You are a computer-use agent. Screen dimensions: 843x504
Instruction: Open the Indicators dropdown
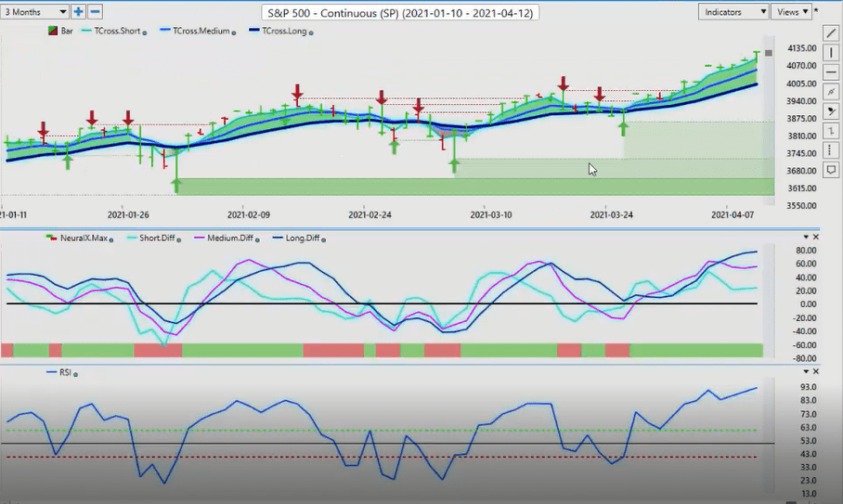733,12
